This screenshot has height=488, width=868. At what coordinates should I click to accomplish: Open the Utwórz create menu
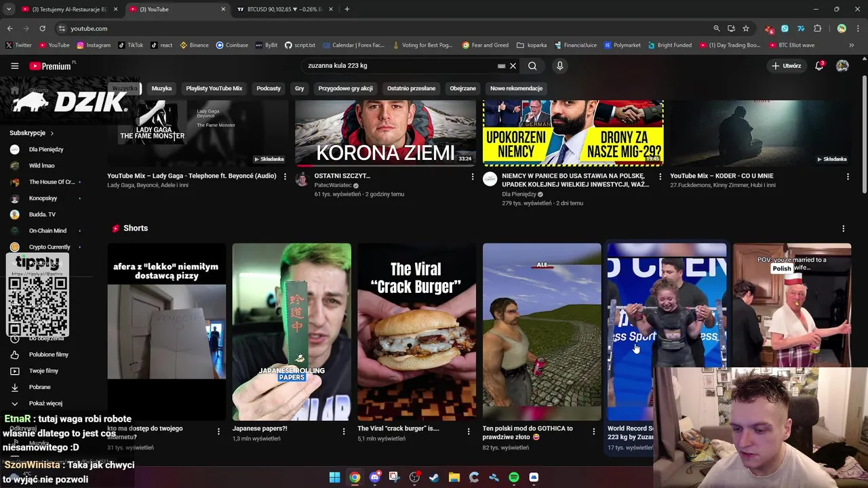787,66
